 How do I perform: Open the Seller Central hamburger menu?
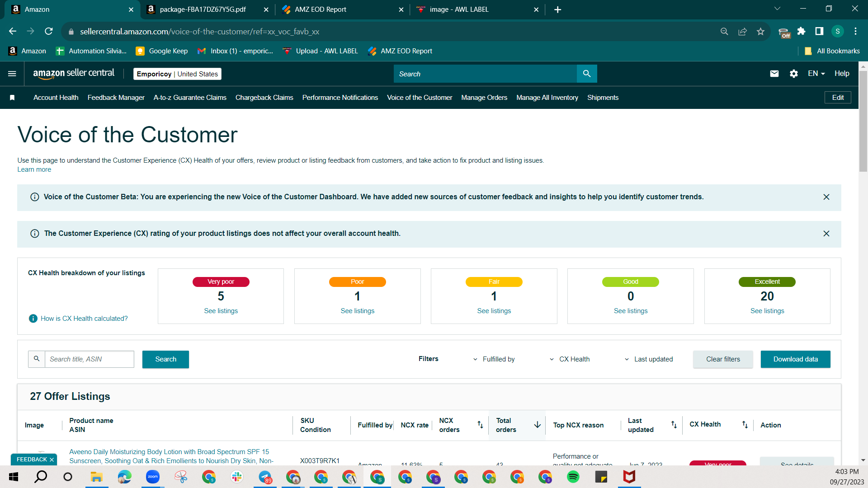click(x=12, y=74)
